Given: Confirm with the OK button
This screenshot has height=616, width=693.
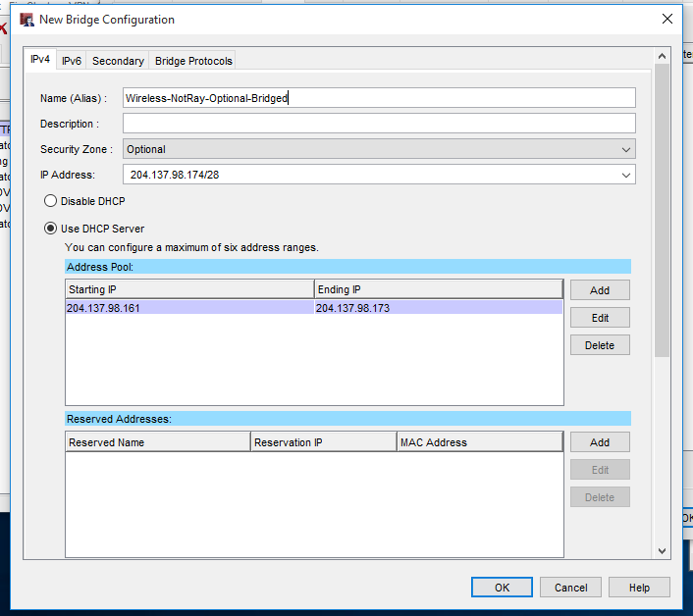Looking at the screenshot, I should pyautogui.click(x=502, y=588).
